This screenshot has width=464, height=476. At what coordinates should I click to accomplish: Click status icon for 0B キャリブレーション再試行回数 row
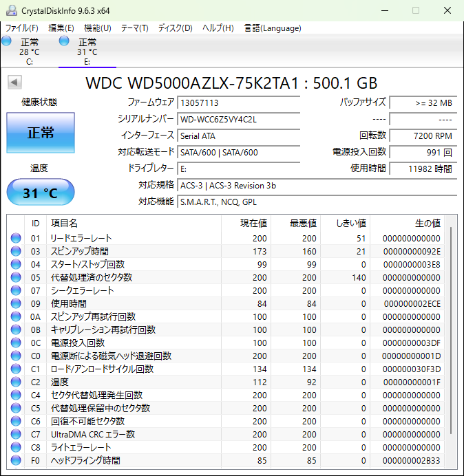point(16,329)
